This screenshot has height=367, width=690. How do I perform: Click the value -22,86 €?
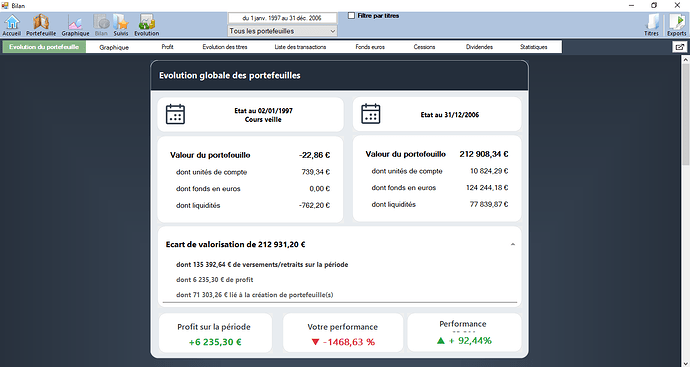click(314, 155)
